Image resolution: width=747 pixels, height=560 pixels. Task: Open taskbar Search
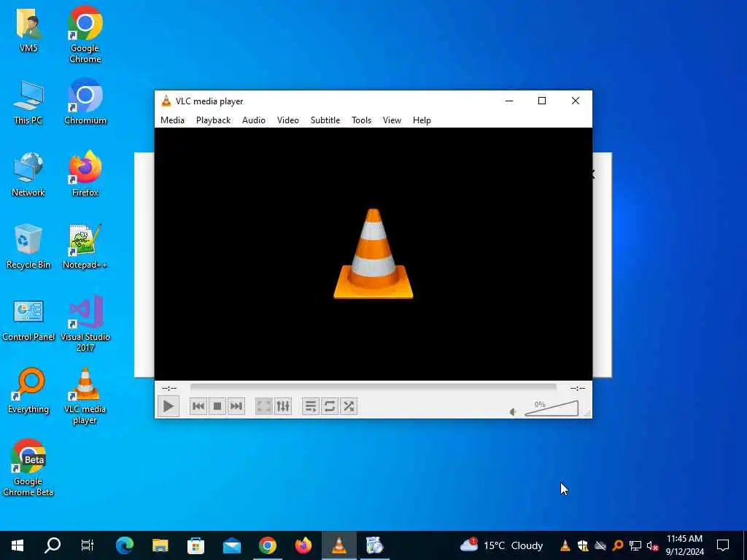53,545
